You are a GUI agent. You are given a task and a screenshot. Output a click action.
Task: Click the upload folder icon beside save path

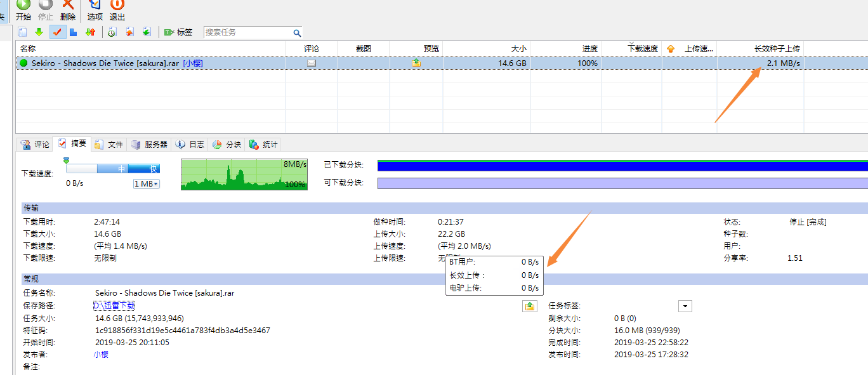(x=529, y=306)
